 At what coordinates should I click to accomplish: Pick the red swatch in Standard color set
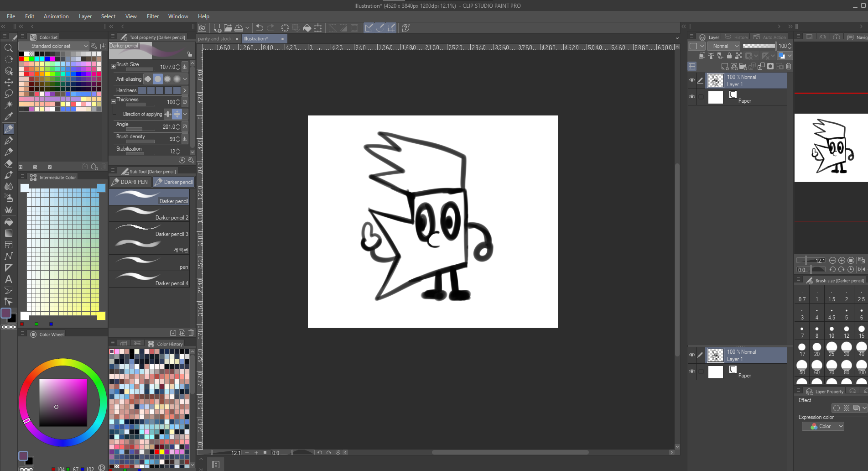click(21, 59)
